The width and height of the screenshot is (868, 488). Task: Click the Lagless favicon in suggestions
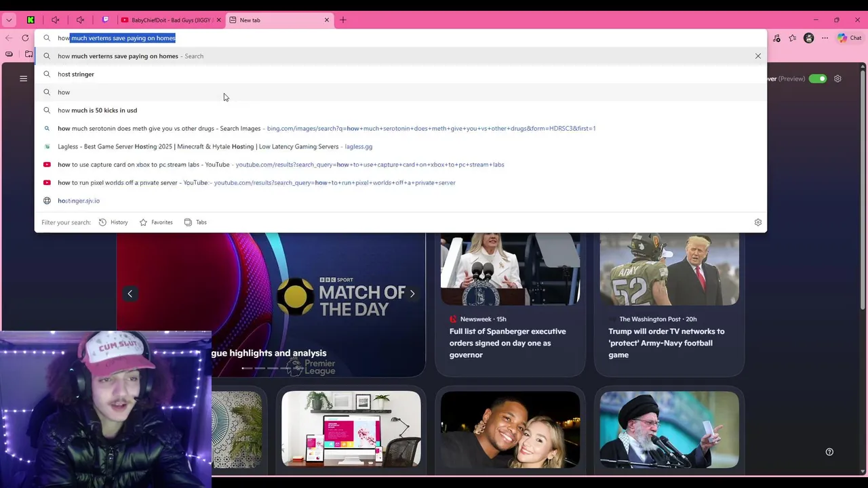(x=47, y=146)
